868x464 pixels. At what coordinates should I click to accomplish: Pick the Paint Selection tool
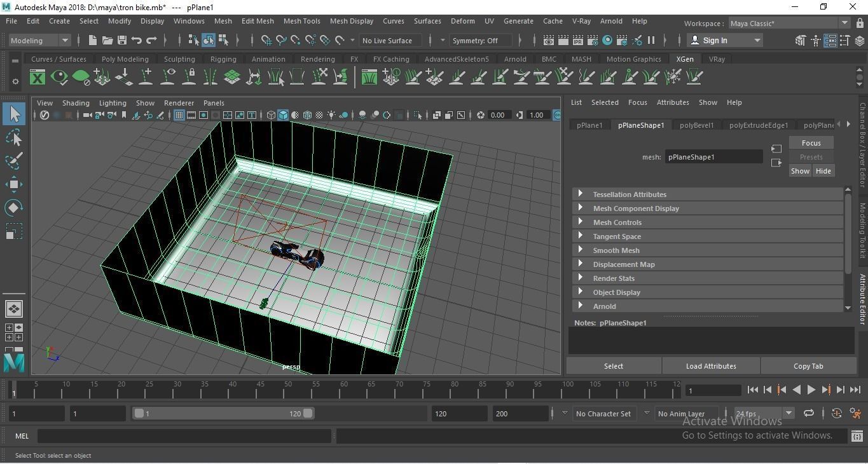pos(14,161)
